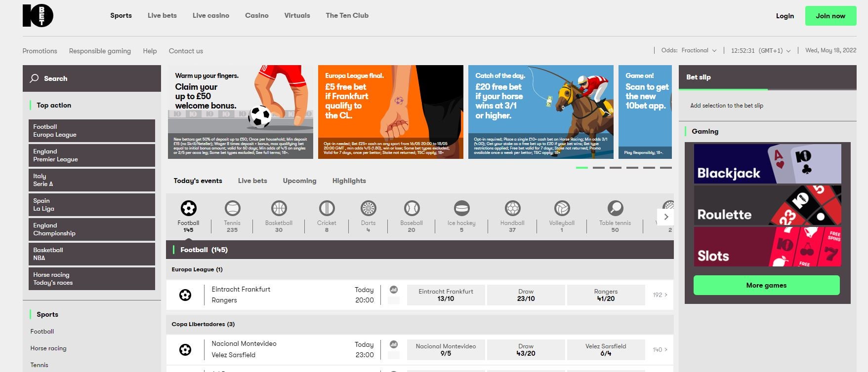Open The Ten Club menu item

coord(347,15)
